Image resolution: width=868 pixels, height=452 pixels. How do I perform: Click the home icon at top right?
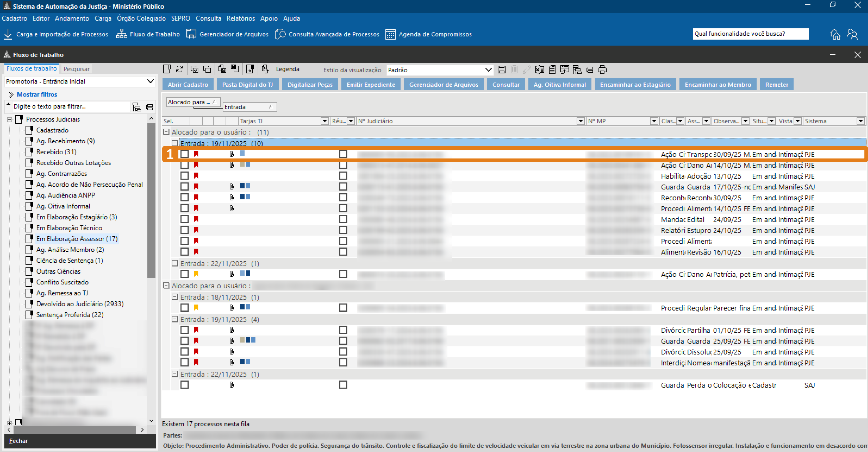[x=835, y=34]
